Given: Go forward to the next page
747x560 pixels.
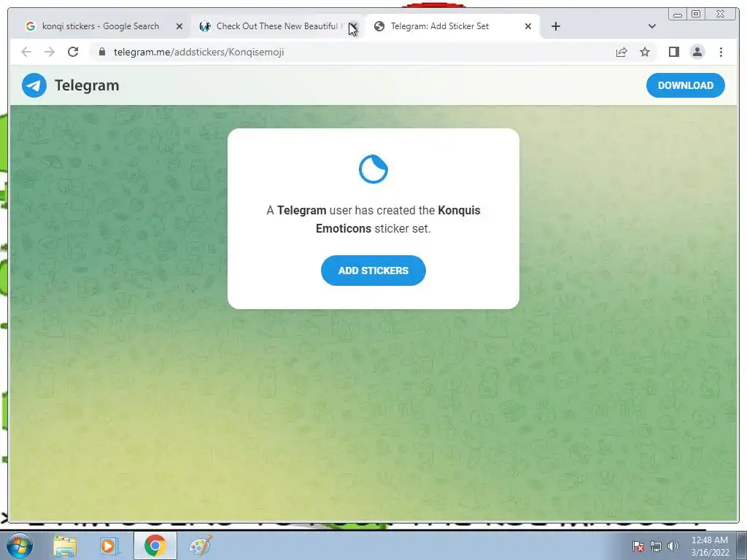Looking at the screenshot, I should 50,52.
